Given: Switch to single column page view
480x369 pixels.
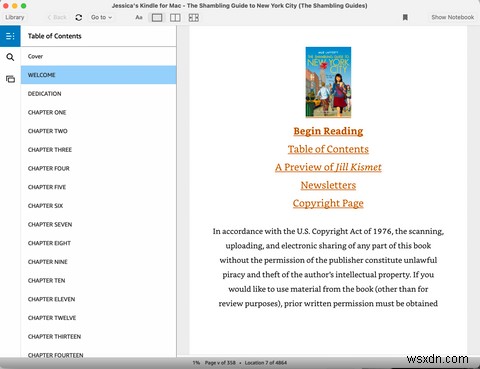Looking at the screenshot, I should click(x=157, y=17).
